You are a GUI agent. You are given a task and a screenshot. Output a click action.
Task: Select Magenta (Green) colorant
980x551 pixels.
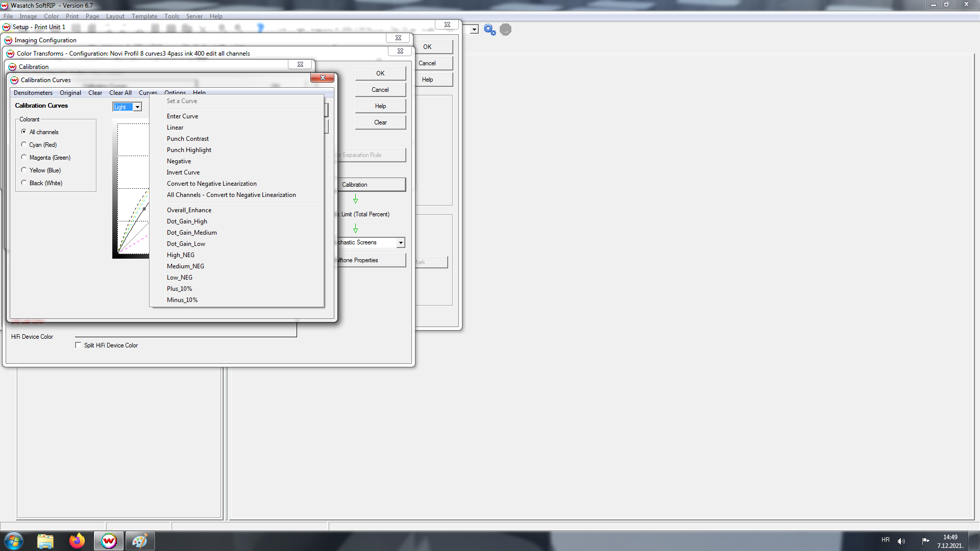click(x=46, y=158)
